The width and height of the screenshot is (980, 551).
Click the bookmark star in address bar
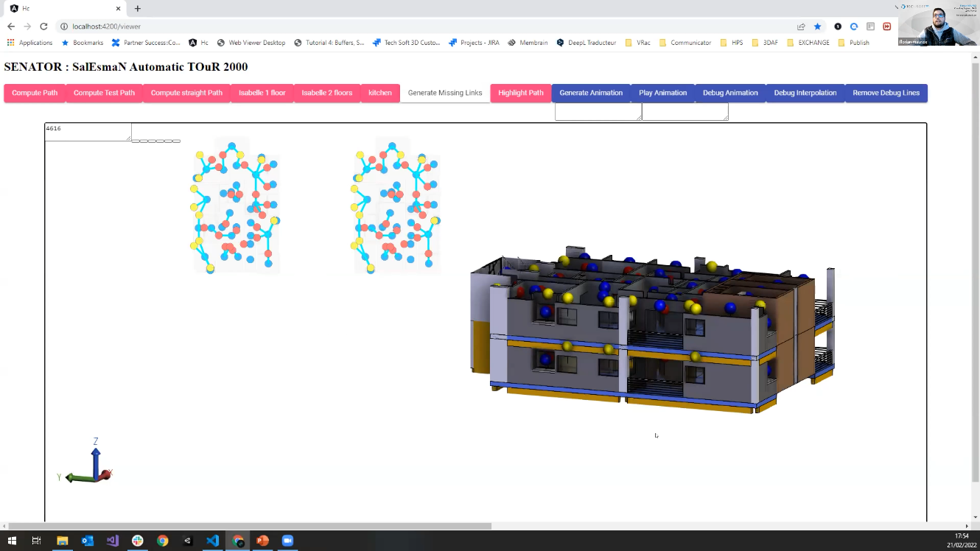click(x=817, y=27)
